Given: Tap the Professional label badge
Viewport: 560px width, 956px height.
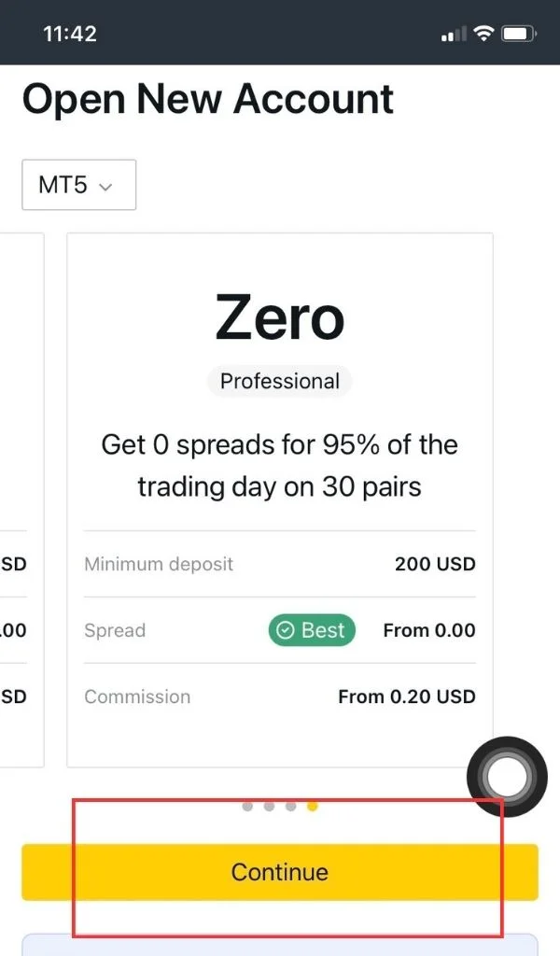Looking at the screenshot, I should 279,381.
